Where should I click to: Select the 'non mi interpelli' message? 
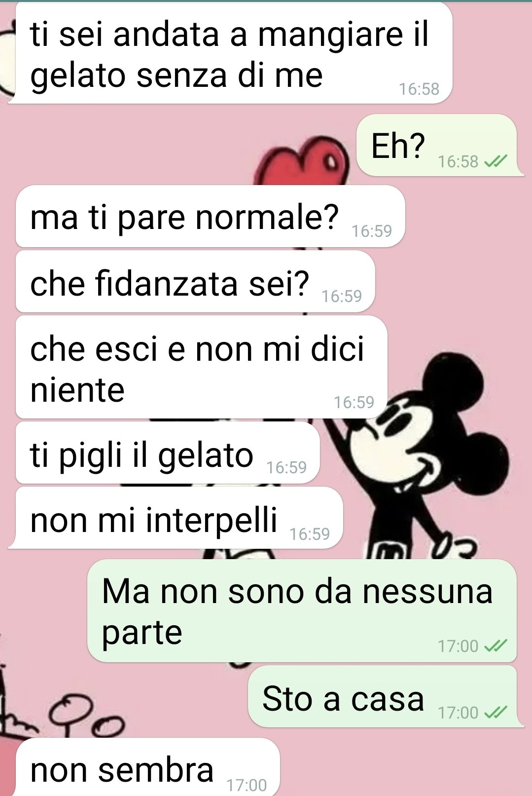[x=176, y=518]
